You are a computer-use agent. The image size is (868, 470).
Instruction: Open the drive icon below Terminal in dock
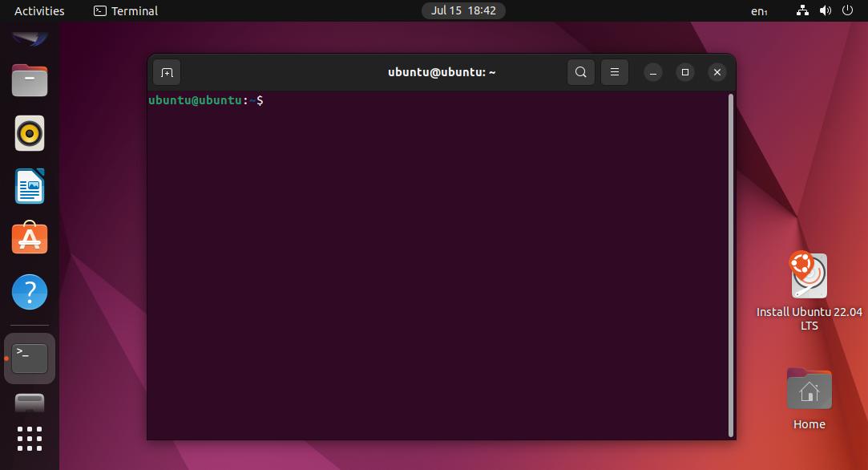[x=30, y=403]
